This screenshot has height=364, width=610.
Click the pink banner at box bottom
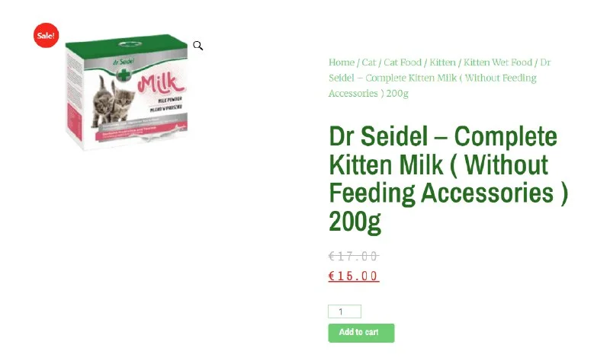coord(140,131)
